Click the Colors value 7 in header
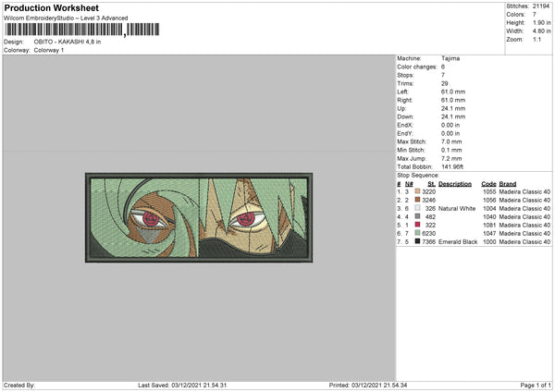555x392 pixels. [x=535, y=15]
